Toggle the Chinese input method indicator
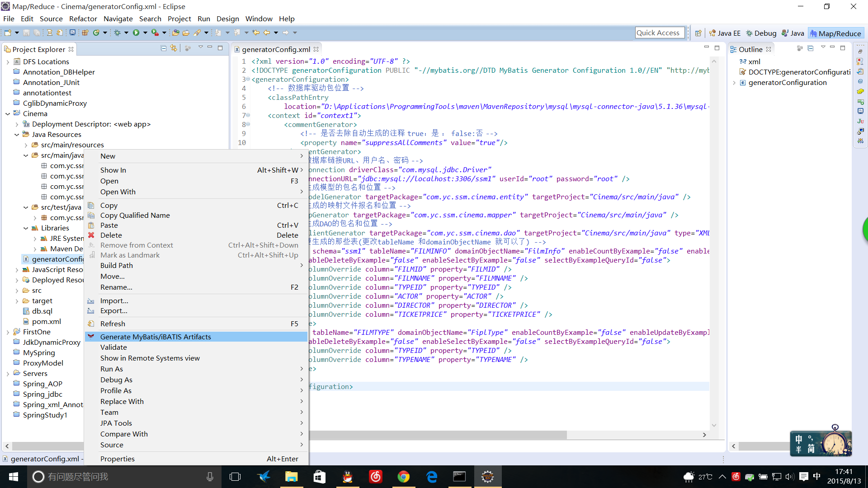868x488 pixels. [x=816, y=476]
